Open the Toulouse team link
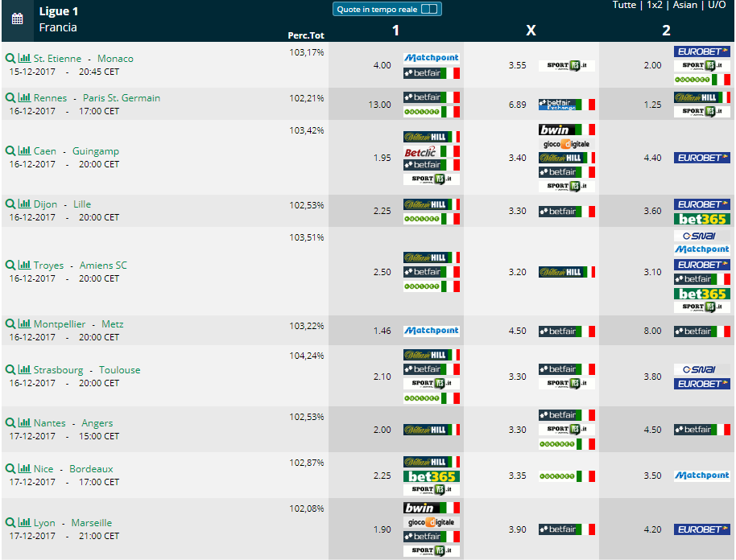The width and height of the screenshot is (736, 560). pyautogui.click(x=120, y=369)
